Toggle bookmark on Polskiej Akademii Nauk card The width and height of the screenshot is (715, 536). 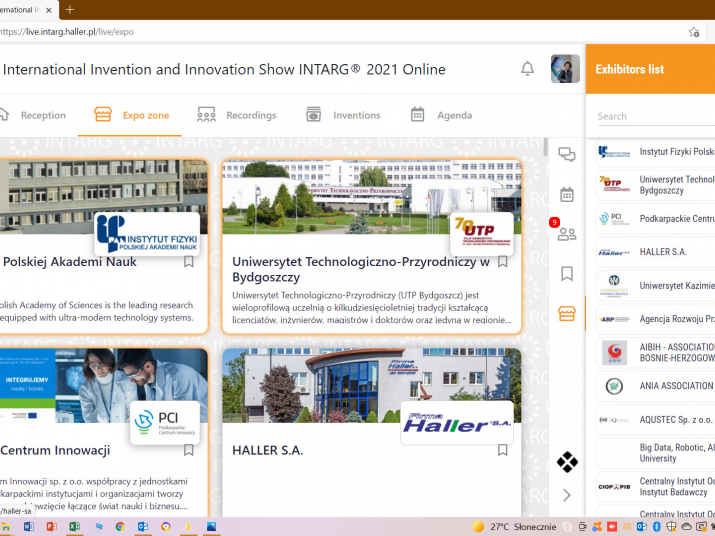coord(188,262)
